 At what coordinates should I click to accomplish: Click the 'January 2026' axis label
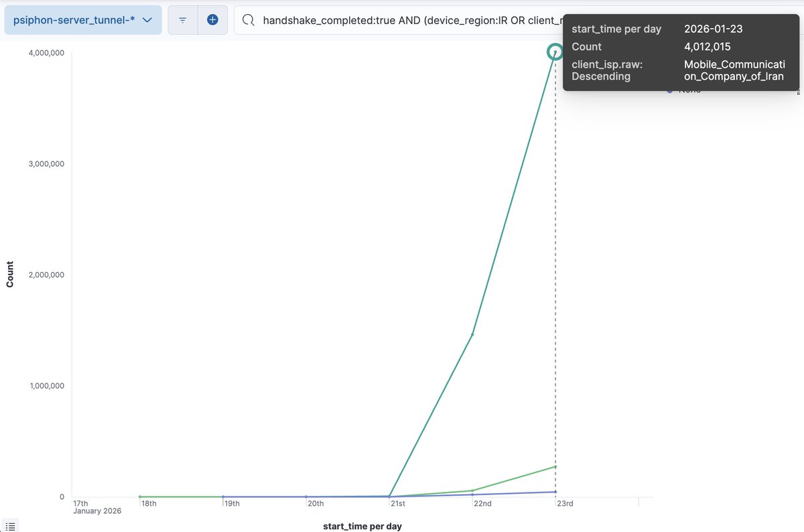point(97,511)
